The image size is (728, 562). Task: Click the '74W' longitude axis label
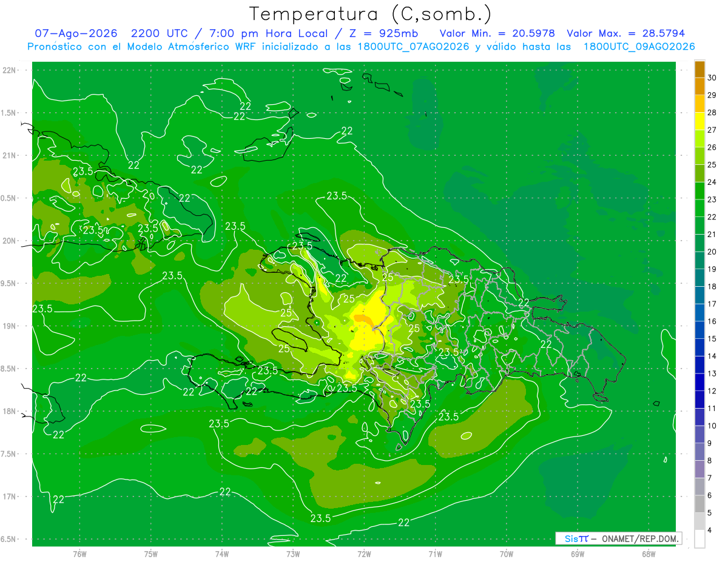pyautogui.click(x=221, y=554)
